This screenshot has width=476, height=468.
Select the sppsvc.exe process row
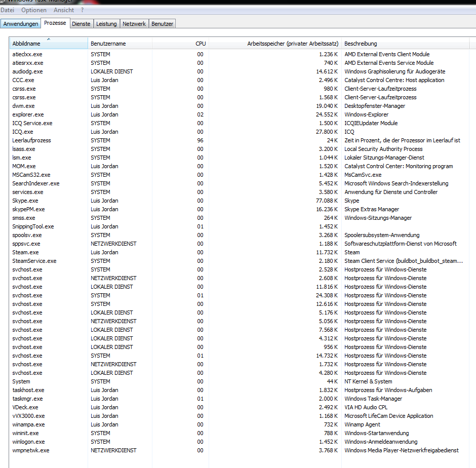pyautogui.click(x=239, y=244)
